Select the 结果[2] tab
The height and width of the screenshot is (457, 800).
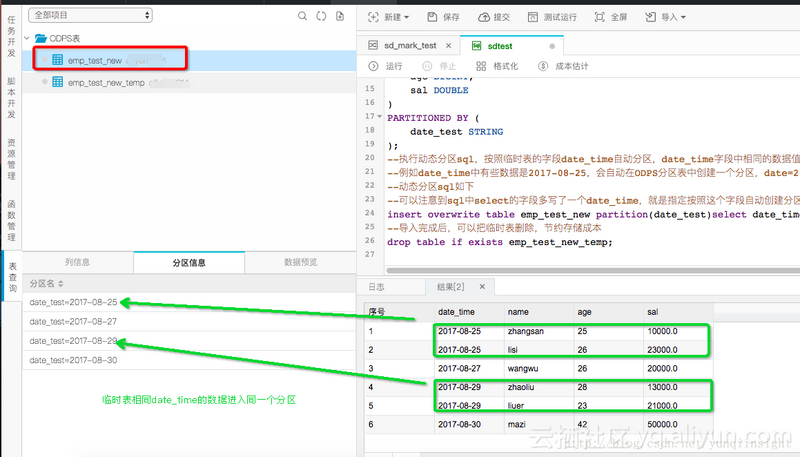[x=451, y=287]
